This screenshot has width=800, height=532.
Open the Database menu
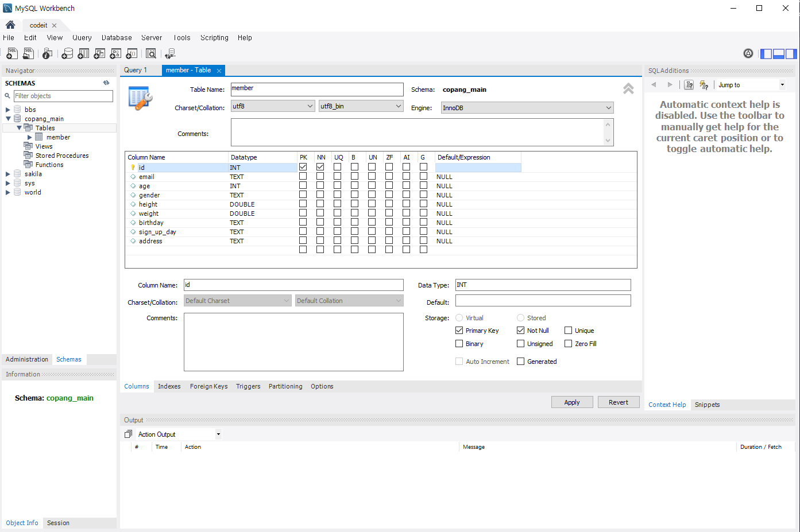117,38
